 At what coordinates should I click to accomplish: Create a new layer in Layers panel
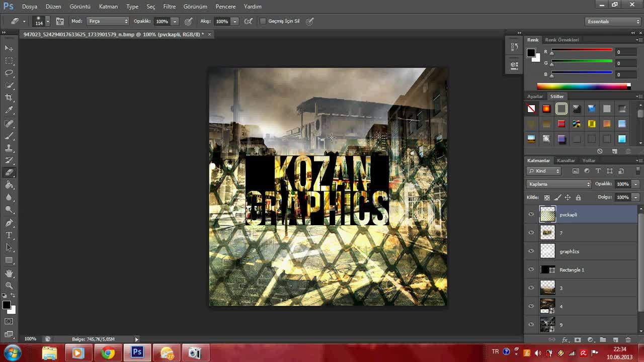click(x=615, y=340)
